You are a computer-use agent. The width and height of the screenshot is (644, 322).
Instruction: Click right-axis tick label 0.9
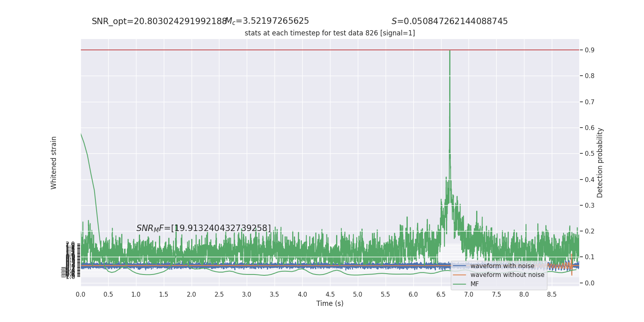pyautogui.click(x=590, y=50)
